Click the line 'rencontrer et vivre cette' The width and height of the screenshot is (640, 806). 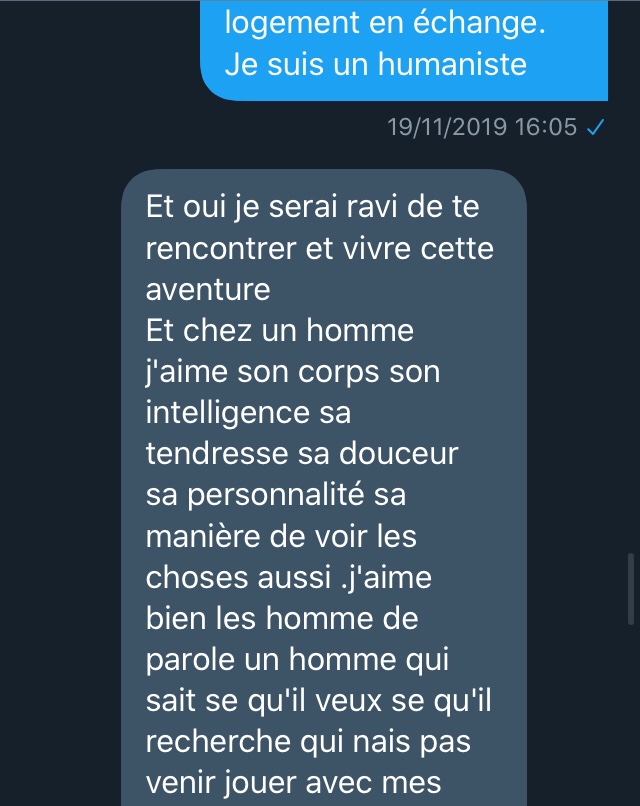click(x=320, y=248)
